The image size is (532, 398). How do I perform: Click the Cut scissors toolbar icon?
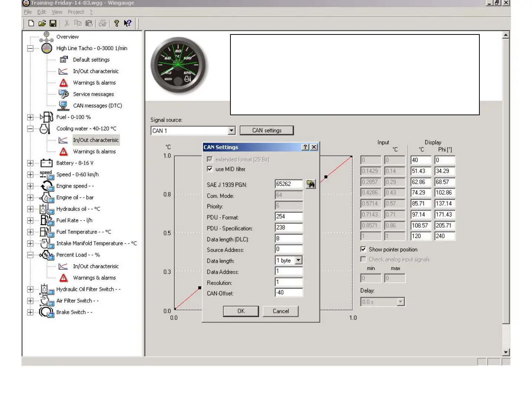(67, 23)
